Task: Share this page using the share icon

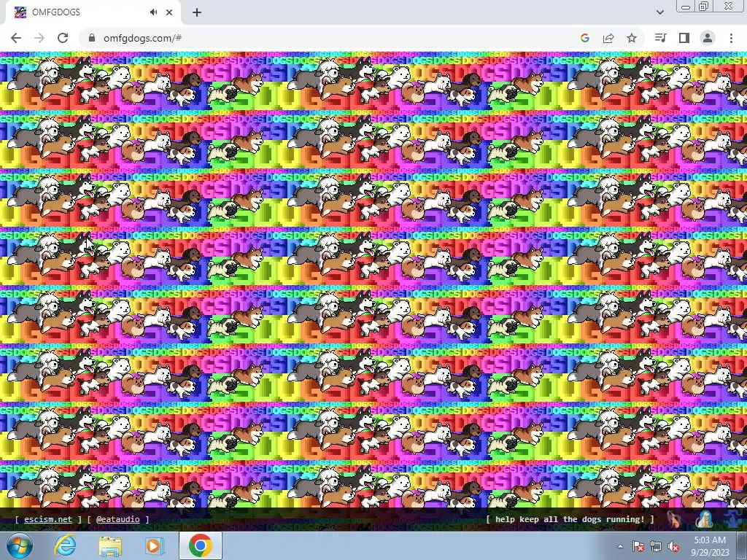Action: tap(608, 38)
